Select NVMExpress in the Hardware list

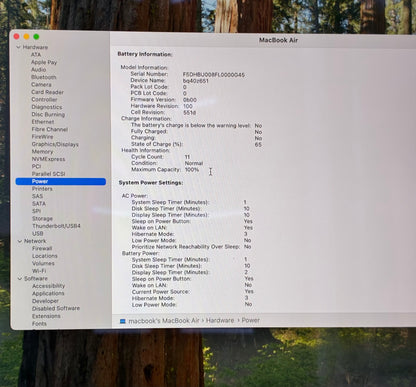point(48,159)
